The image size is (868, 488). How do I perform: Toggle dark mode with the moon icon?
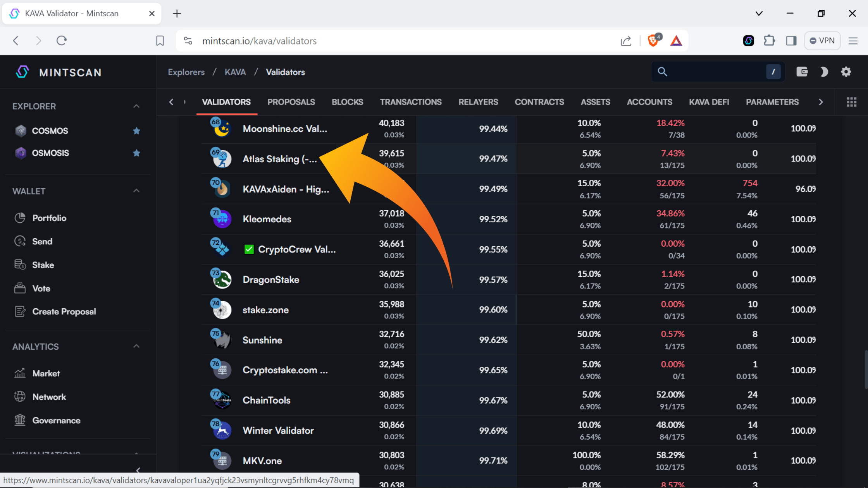click(824, 72)
